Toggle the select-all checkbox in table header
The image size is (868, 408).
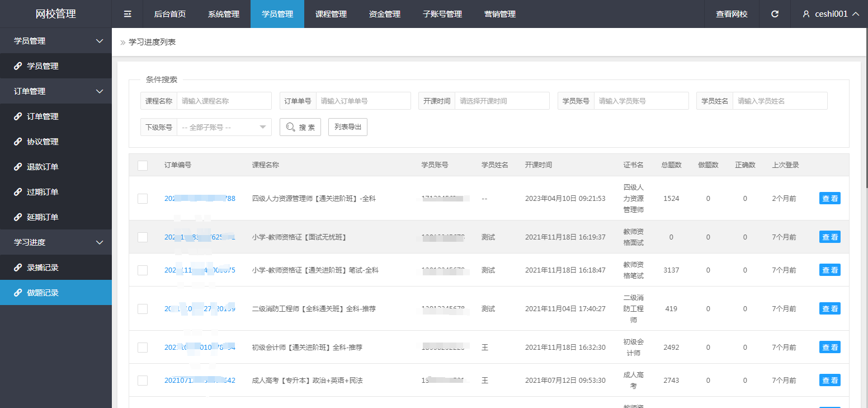pos(143,165)
